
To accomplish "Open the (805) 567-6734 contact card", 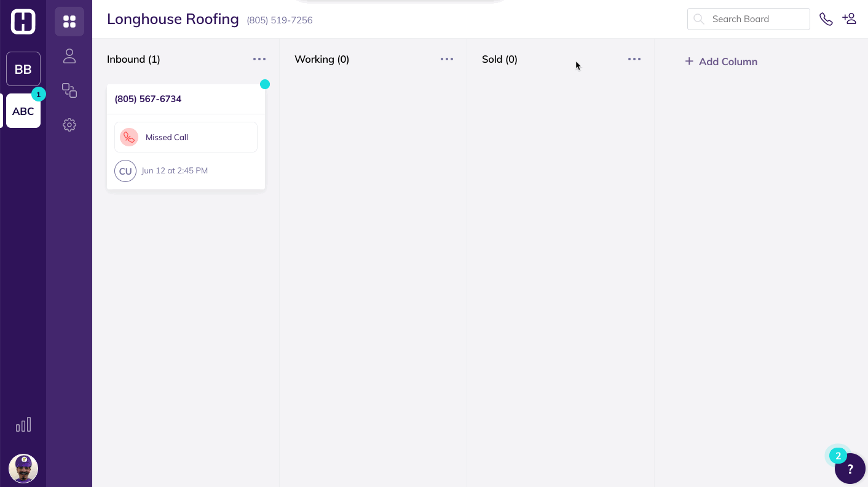I will pos(148,99).
